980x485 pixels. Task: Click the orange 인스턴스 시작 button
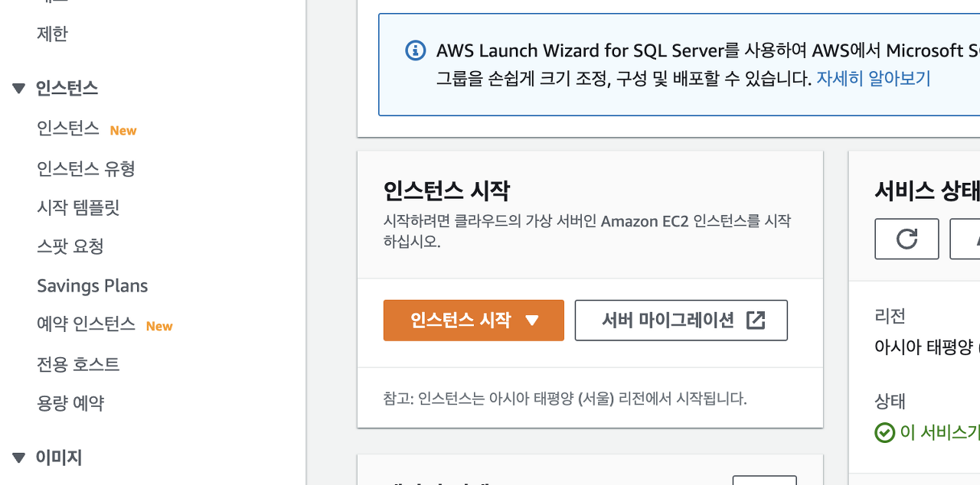[474, 320]
